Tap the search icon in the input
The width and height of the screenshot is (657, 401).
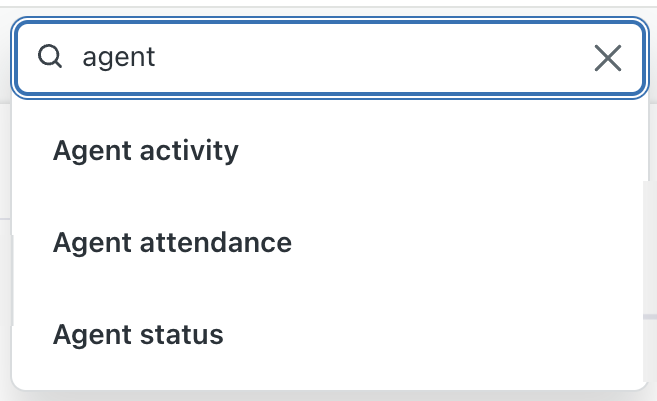pos(50,57)
